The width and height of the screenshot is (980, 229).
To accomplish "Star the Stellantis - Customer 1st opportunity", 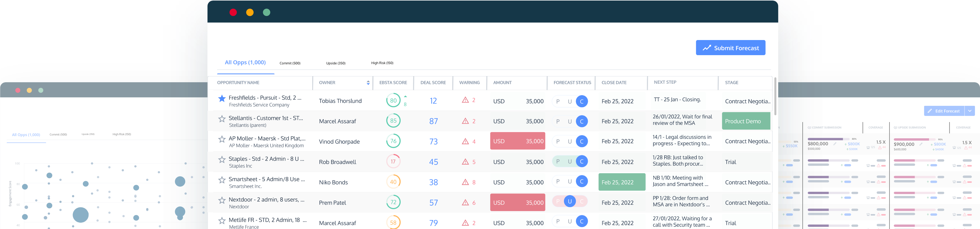I will (222, 119).
